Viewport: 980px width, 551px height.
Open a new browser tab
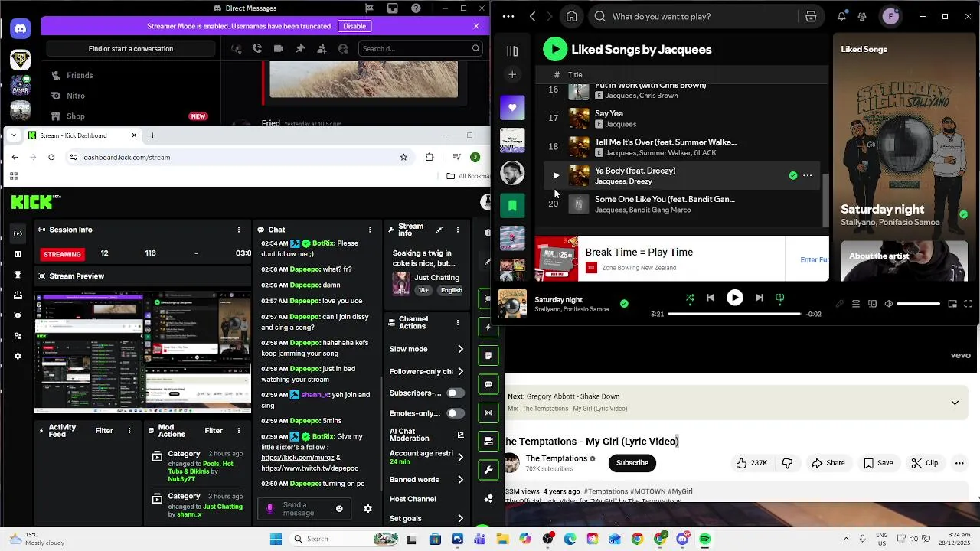[152, 135]
